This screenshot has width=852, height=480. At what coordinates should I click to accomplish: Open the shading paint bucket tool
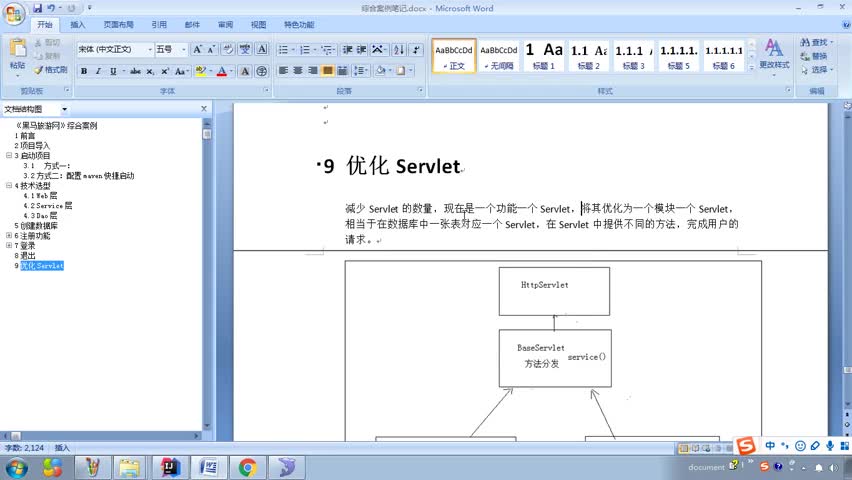click(380, 71)
